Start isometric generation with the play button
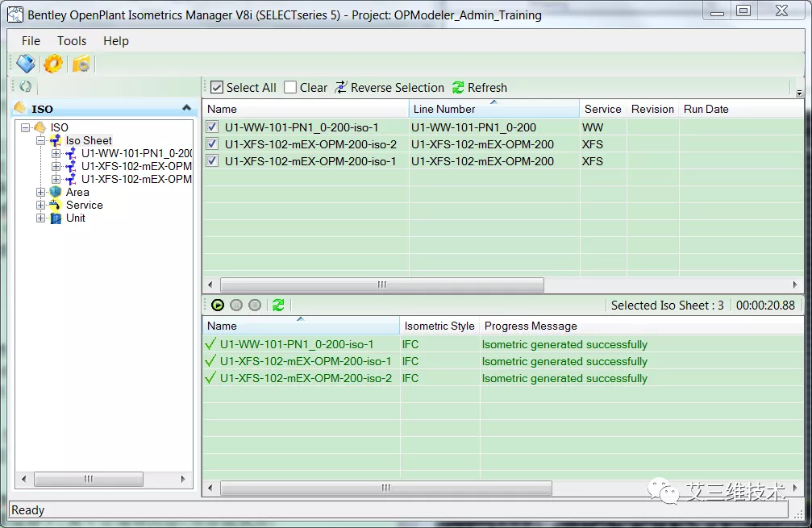This screenshot has width=812, height=528. [x=218, y=305]
